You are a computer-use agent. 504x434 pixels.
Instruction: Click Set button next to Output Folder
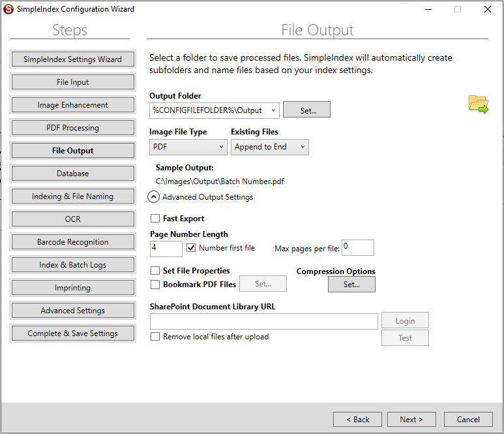(x=306, y=110)
